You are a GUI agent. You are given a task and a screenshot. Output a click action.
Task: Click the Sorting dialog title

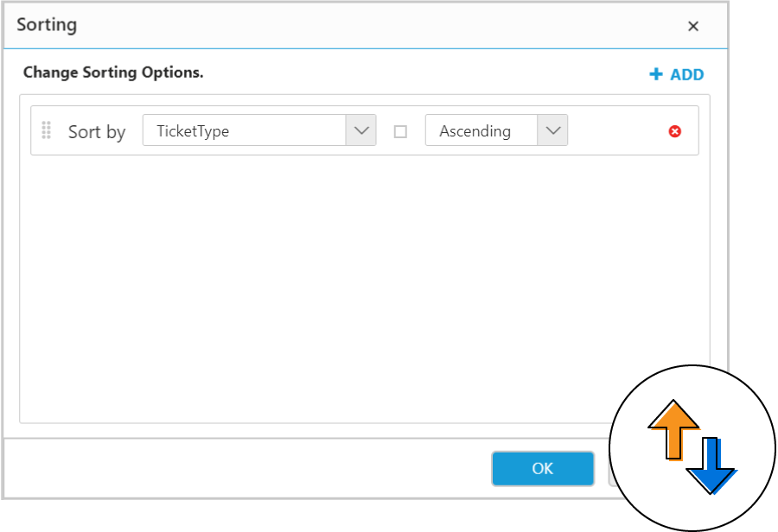47,25
